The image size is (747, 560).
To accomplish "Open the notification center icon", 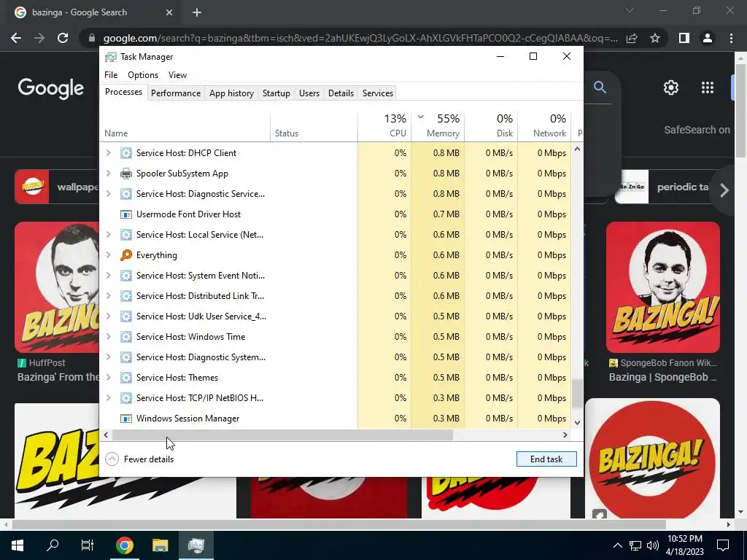I will (x=723, y=545).
